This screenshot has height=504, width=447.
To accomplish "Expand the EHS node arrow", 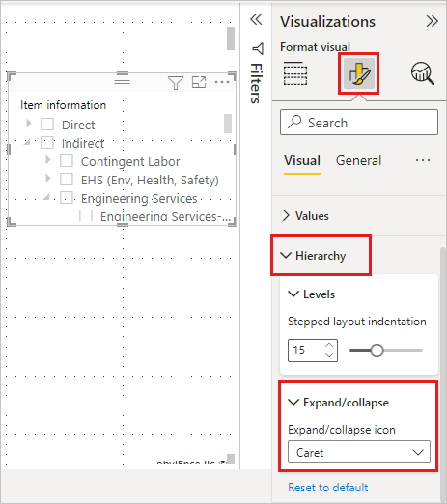I will click(x=48, y=178).
